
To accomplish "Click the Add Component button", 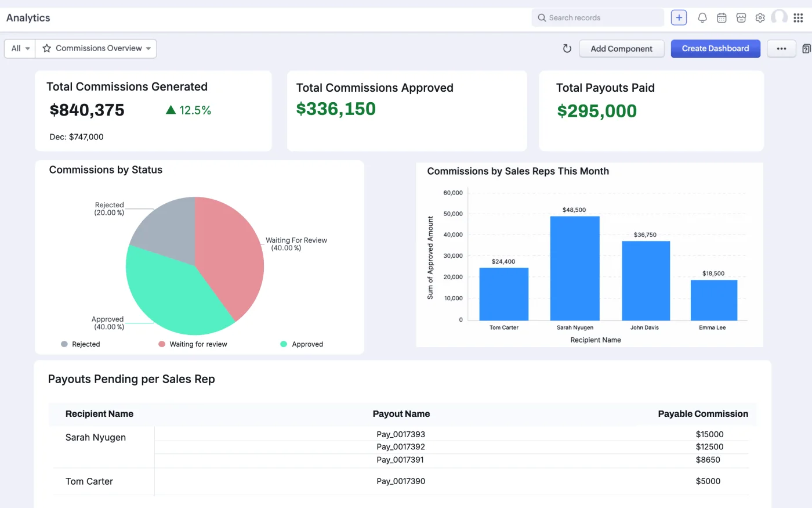I will click(x=621, y=49).
